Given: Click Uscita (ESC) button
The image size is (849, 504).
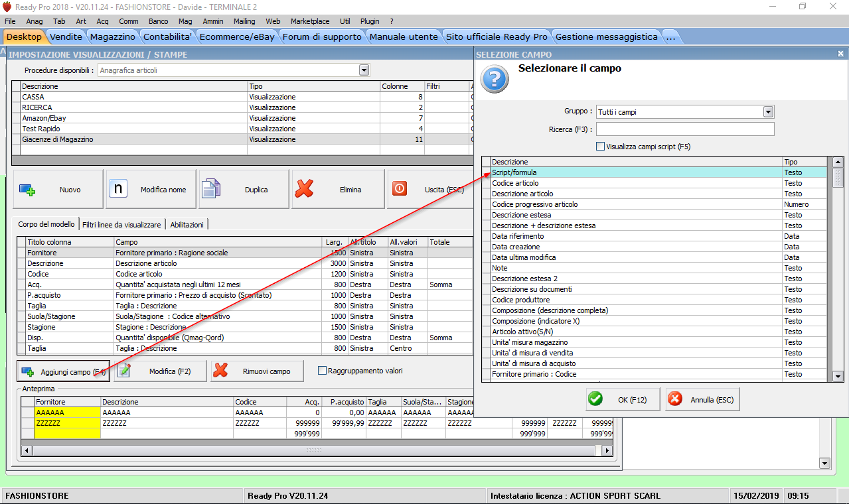Looking at the screenshot, I should [430, 190].
